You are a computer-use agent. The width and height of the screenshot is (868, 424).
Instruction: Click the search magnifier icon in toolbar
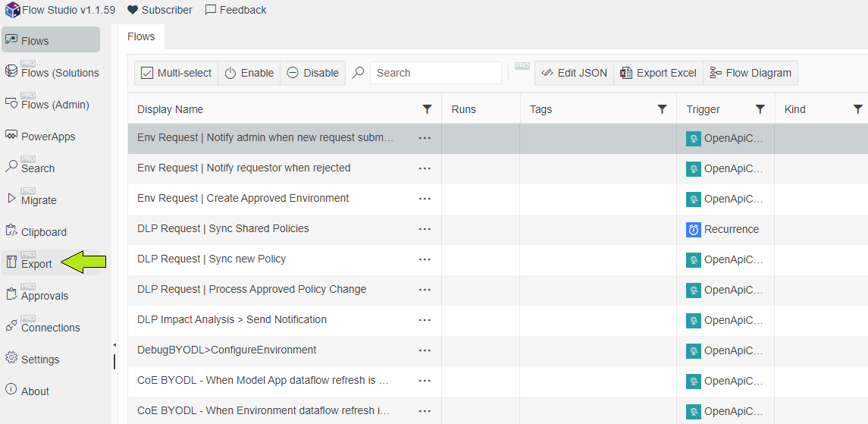pos(359,73)
